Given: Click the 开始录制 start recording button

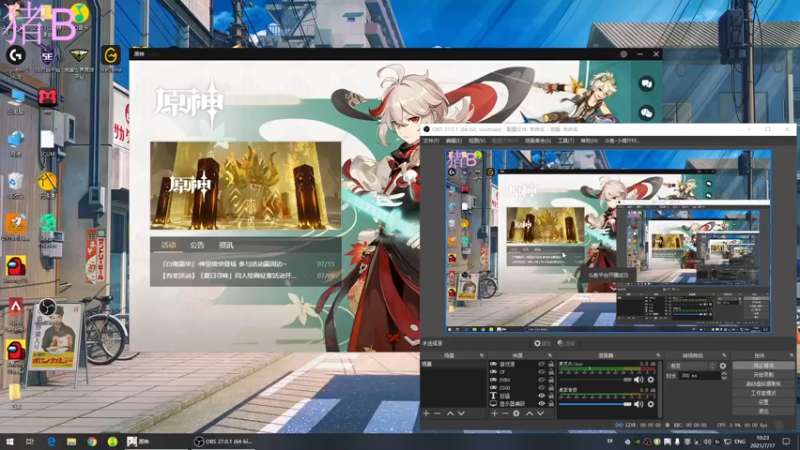Looking at the screenshot, I should click(x=763, y=374).
